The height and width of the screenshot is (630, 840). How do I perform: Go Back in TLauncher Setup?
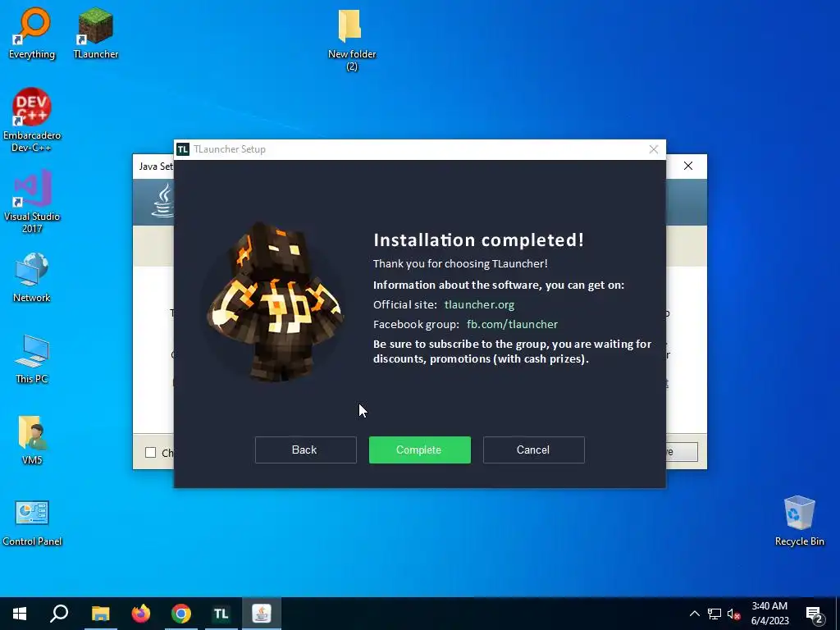(x=305, y=450)
